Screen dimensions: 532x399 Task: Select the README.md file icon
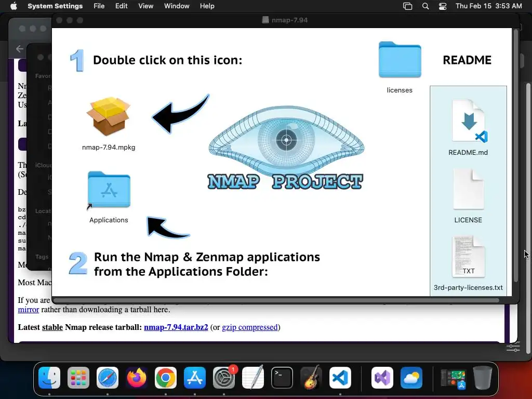pyautogui.click(x=469, y=121)
